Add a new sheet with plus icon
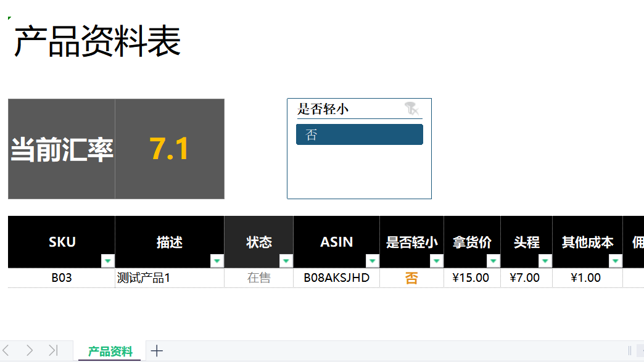Screen dimensions: 644x362 [157, 351]
